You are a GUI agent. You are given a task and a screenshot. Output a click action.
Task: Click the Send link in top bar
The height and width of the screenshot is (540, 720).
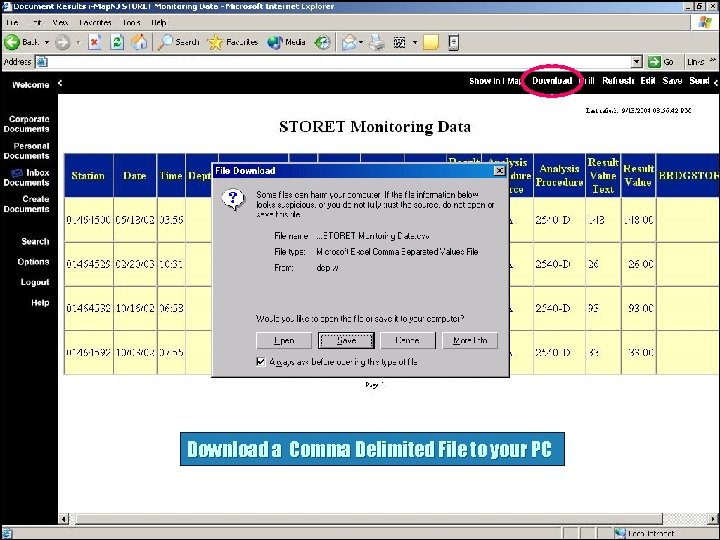click(699, 81)
